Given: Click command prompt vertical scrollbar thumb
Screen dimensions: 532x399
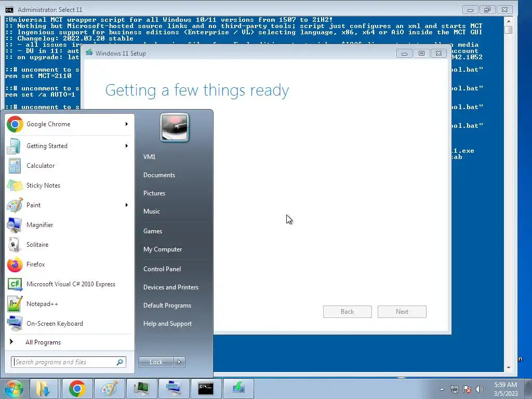Looking at the screenshot, I should [508, 30].
